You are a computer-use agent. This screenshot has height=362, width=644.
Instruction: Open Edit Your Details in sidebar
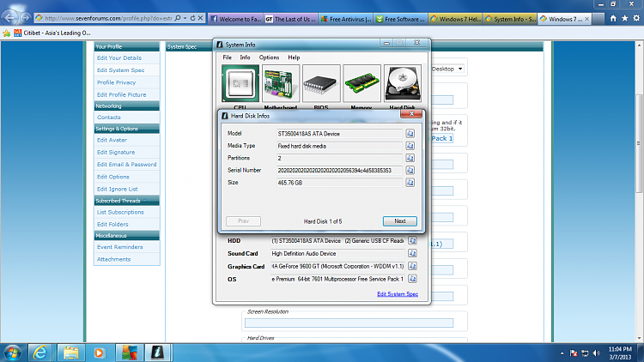(119, 57)
